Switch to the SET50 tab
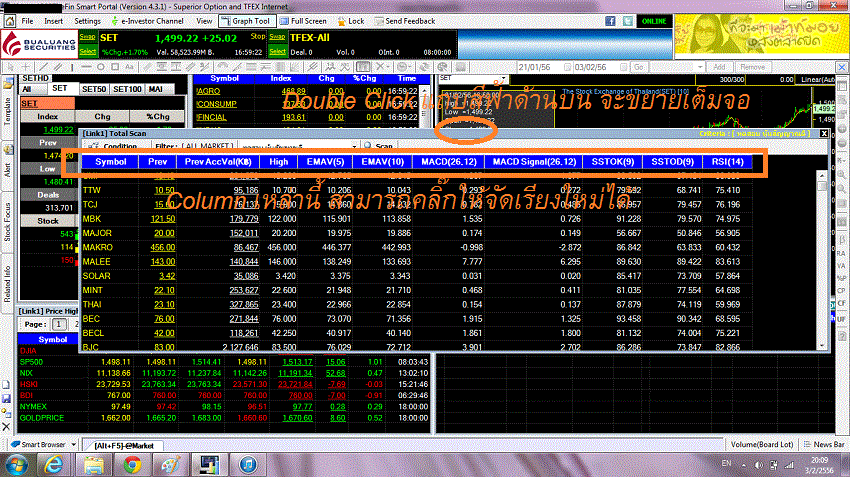Screen dimensions: 850x477 (x=94, y=89)
